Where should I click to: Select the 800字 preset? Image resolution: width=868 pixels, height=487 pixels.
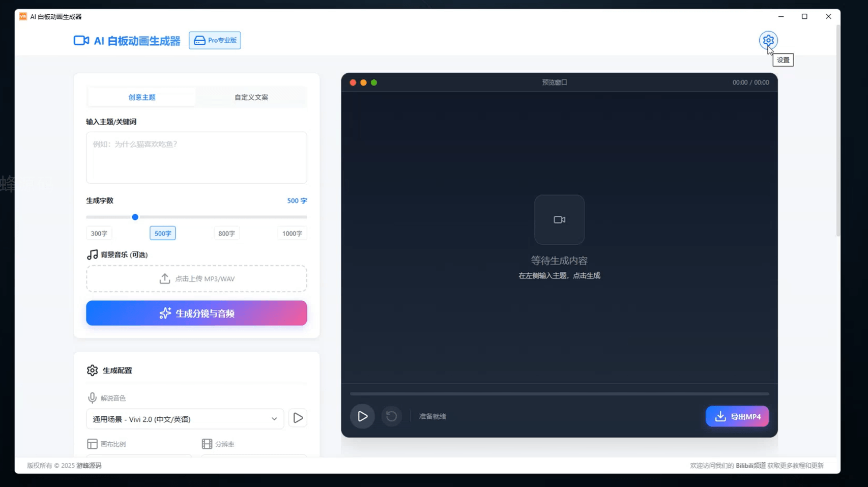226,233
